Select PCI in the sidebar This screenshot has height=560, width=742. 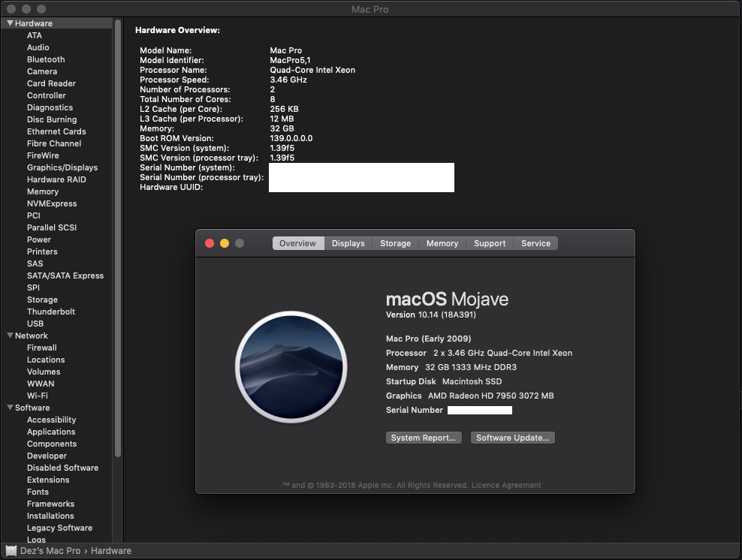pos(34,215)
